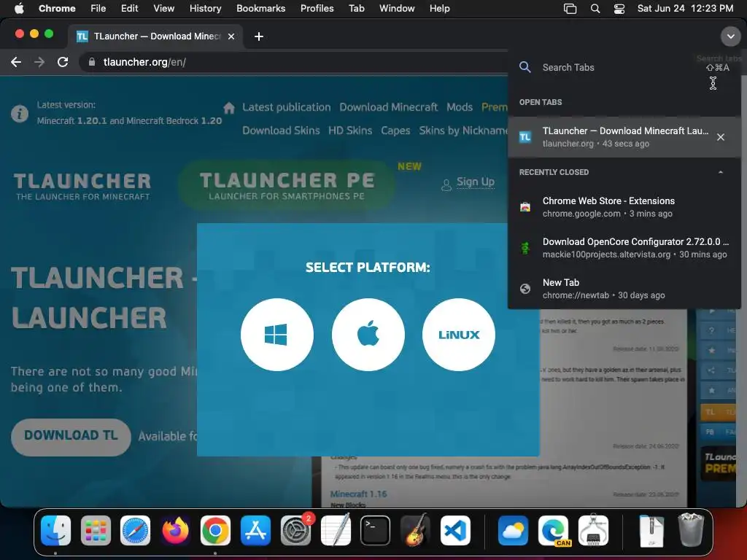The image size is (747, 560).
Task: Close TLauncher entry in Open Tabs list
Action: click(720, 137)
